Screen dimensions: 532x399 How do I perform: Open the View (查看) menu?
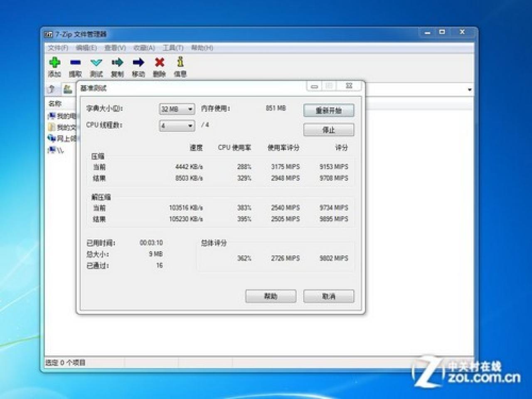[115, 48]
